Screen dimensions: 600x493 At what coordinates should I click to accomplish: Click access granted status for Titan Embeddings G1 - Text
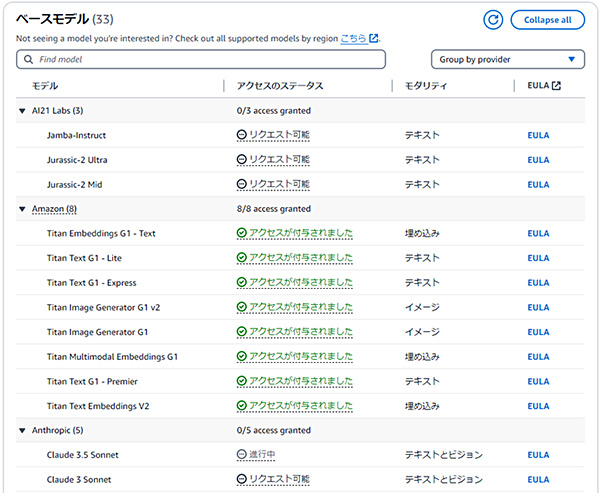[x=295, y=233]
